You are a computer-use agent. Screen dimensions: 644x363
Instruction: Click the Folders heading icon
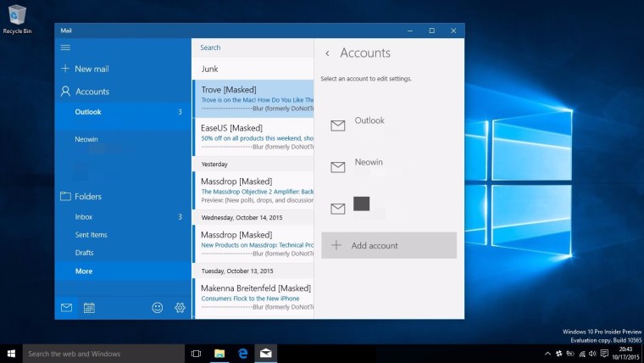(65, 196)
